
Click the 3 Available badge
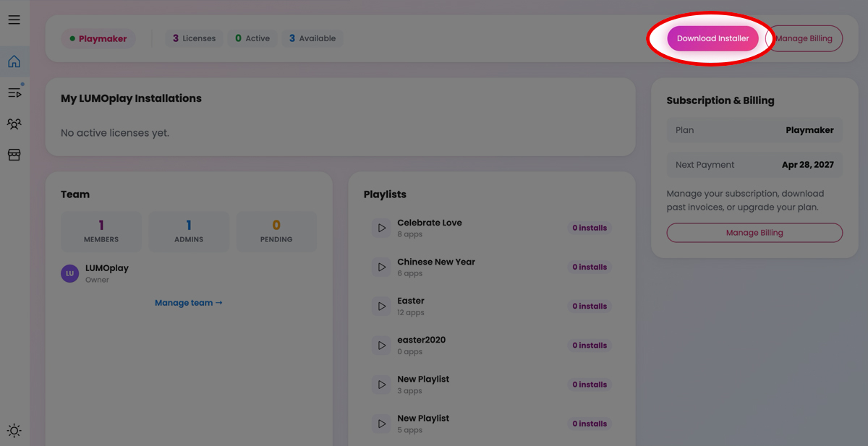[x=312, y=38]
